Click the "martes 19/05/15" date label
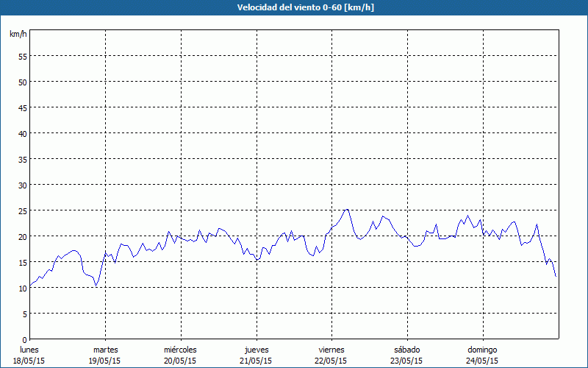588x368 pixels. click(x=105, y=355)
